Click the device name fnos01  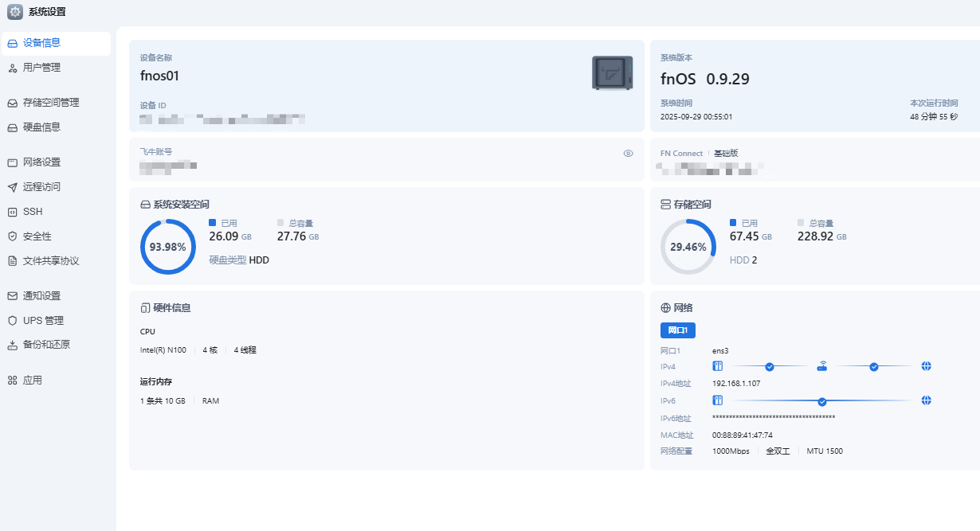(159, 76)
